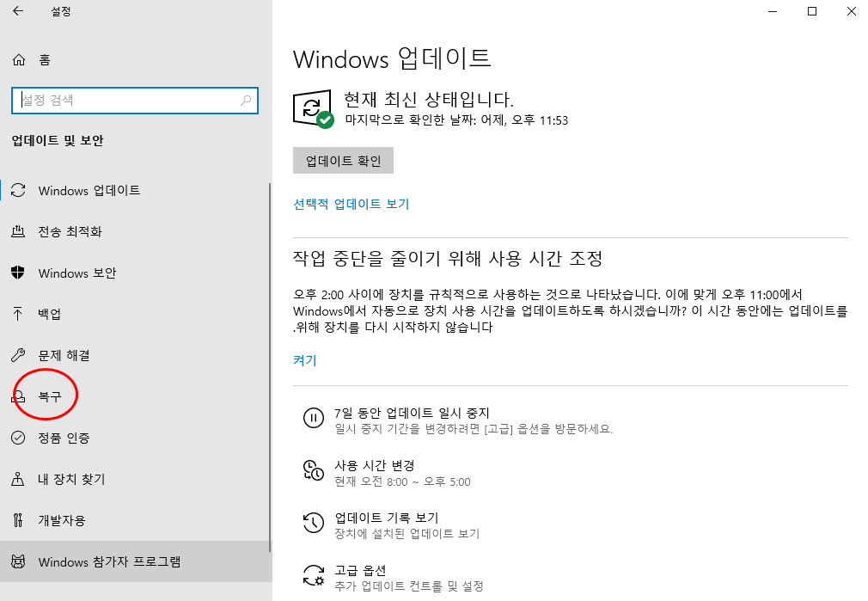Select 내 장치 찾기 in sidebar
The height and width of the screenshot is (601, 868).
135,479
